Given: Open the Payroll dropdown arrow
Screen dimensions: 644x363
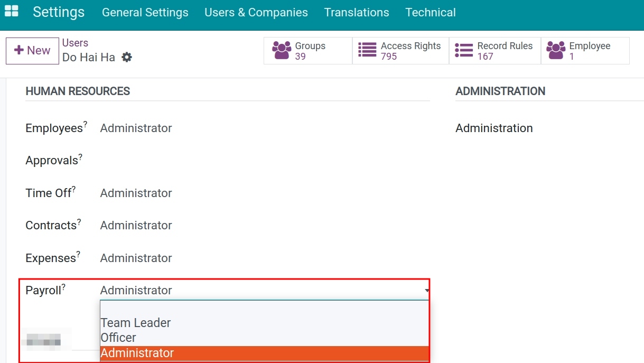Looking at the screenshot, I should [x=426, y=291].
